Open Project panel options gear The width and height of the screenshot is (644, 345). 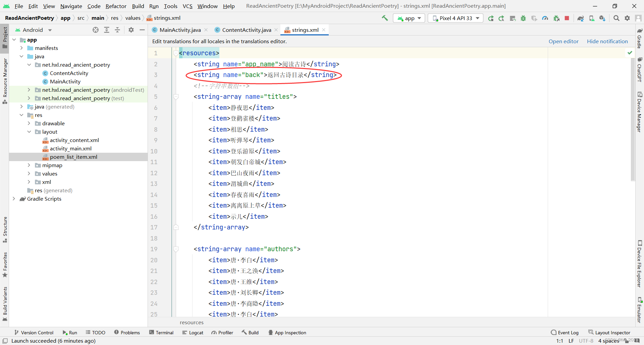[x=131, y=30]
